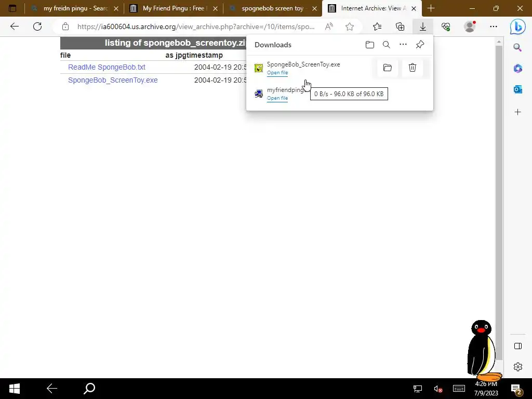
Task: Open more options in Downloads panel
Action: click(x=403, y=45)
